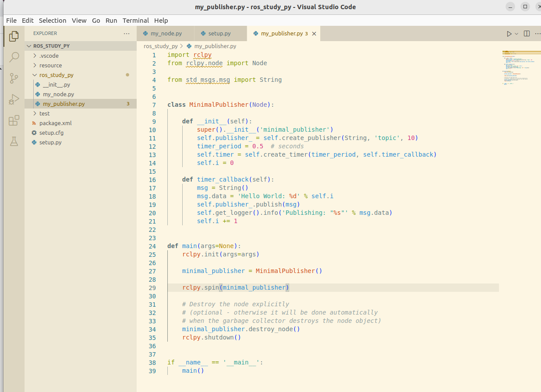Click ros_study_py in the breadcrumb
Viewport: 541px width, 392px height.
(x=160, y=46)
